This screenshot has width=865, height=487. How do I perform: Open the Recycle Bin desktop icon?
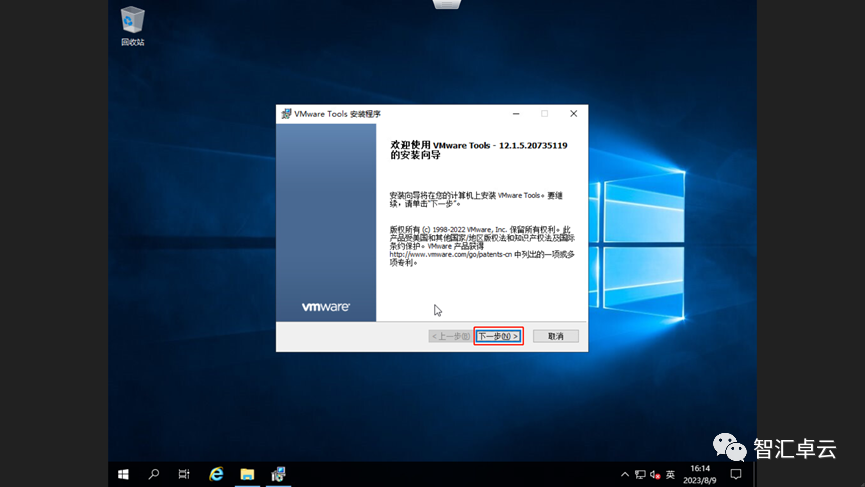(x=132, y=26)
